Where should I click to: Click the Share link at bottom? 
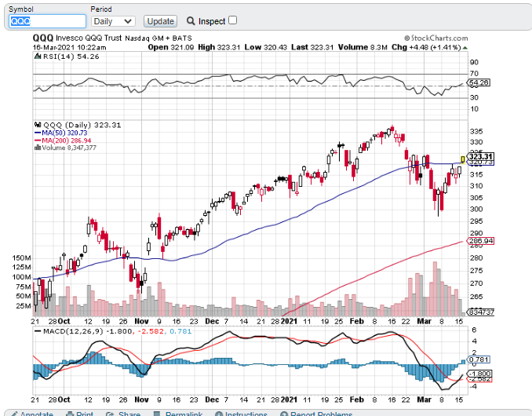123,414
